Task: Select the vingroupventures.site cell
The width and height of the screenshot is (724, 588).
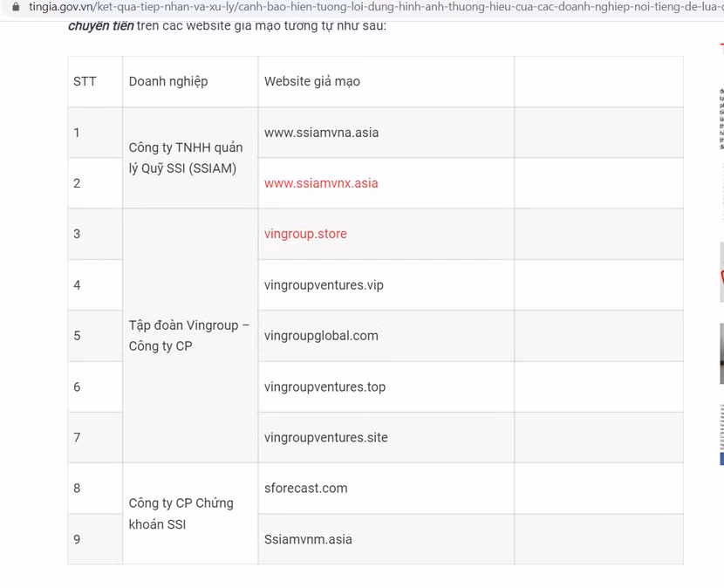Action: pyautogui.click(x=386, y=437)
